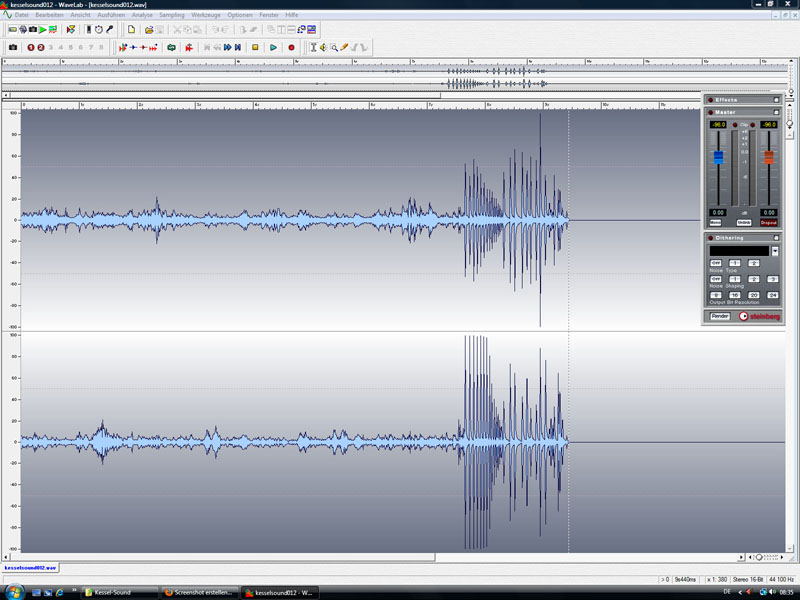Viewport: 800px width, 600px height.
Task: Toggle the Dithering section power light
Action: tap(710, 238)
